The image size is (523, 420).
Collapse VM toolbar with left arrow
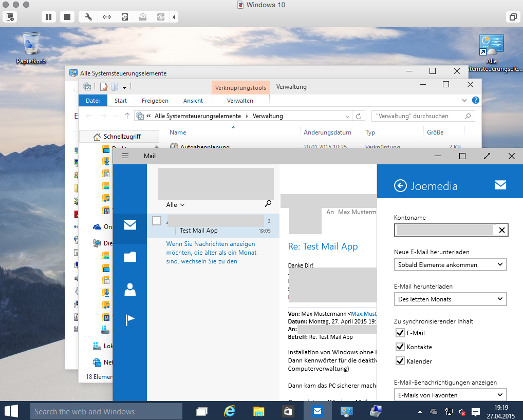pos(174,17)
